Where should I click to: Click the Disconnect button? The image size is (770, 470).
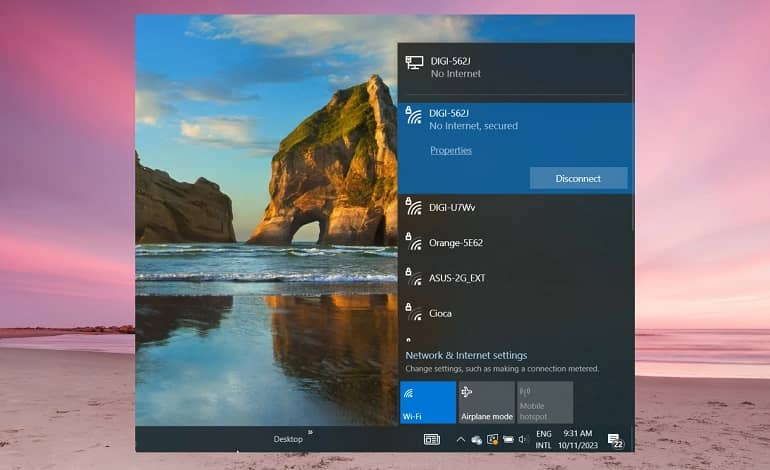[578, 178]
